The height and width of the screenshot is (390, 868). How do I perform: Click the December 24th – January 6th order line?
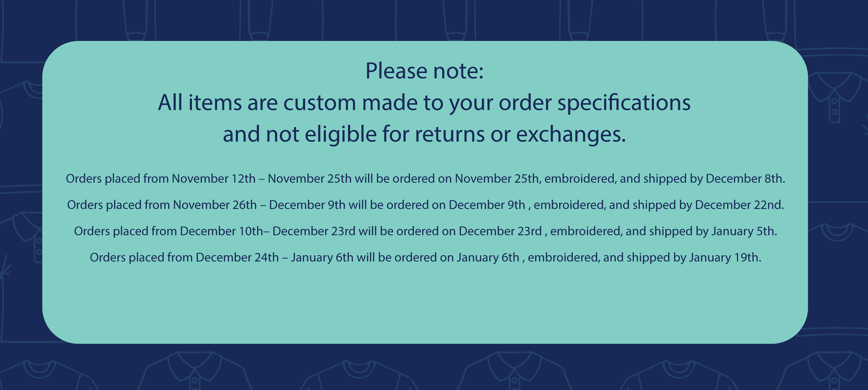pos(425,258)
